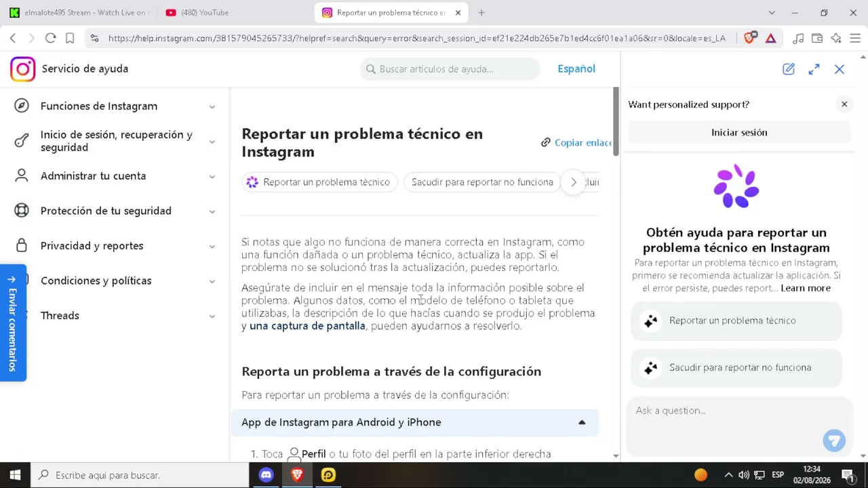Click the lifebuoy icon for Protección de tu seguridad
Image resolution: width=868 pixels, height=488 pixels.
coord(22,211)
